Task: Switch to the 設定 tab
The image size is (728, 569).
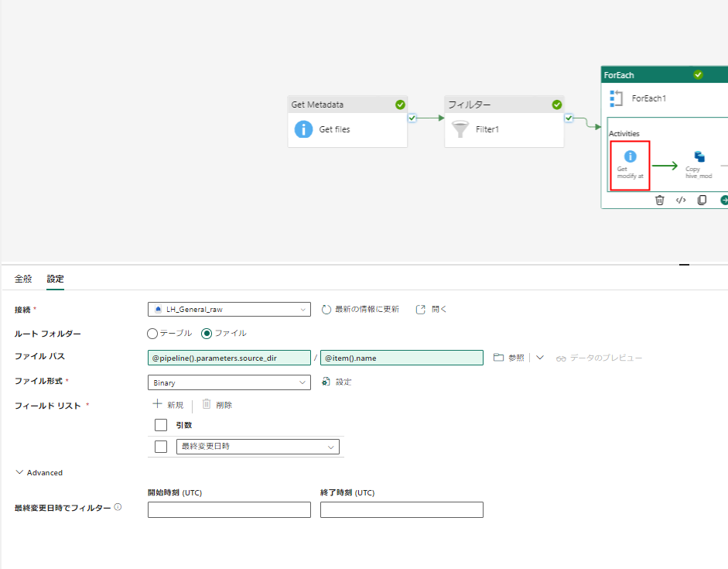Action: pyautogui.click(x=55, y=279)
